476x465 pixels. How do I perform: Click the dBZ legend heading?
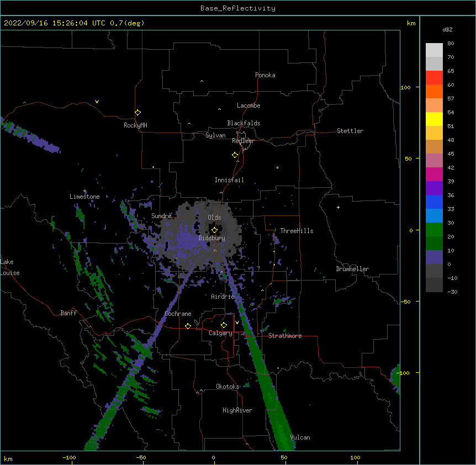(x=447, y=29)
